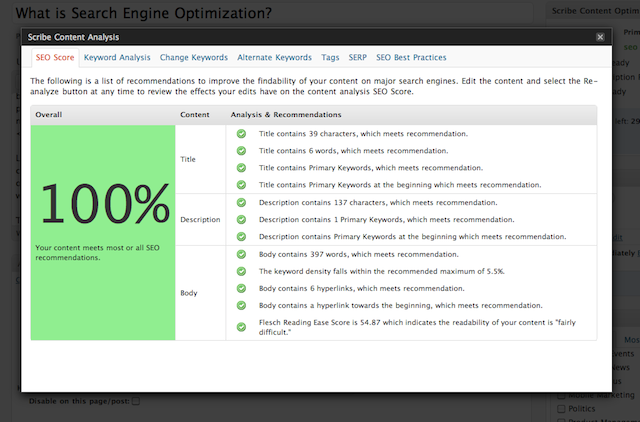Click green check for Title contains 6 words
640x422 pixels.
coord(241,151)
